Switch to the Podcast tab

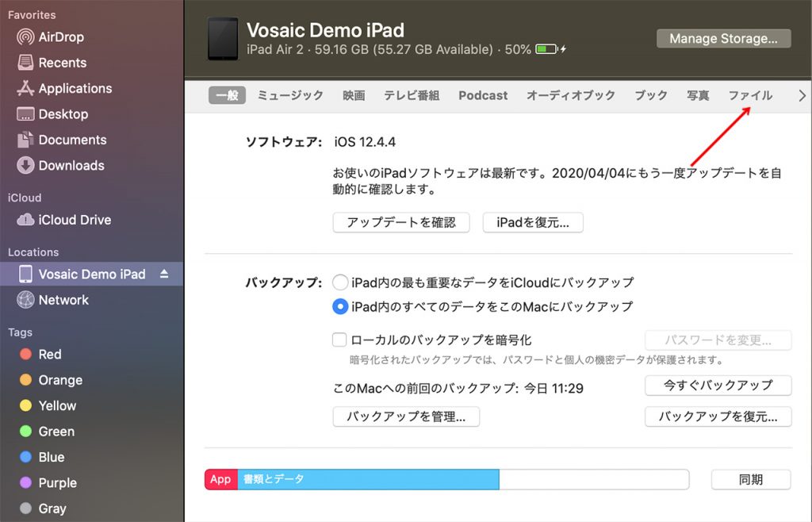[483, 95]
